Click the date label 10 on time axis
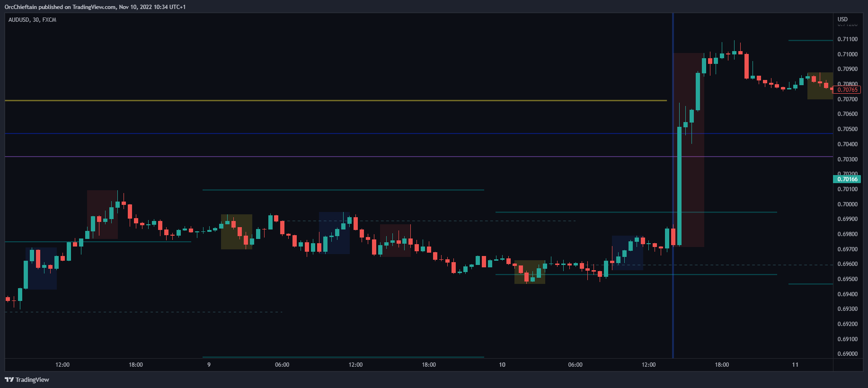Viewport: 868px width, 388px height. pos(502,365)
